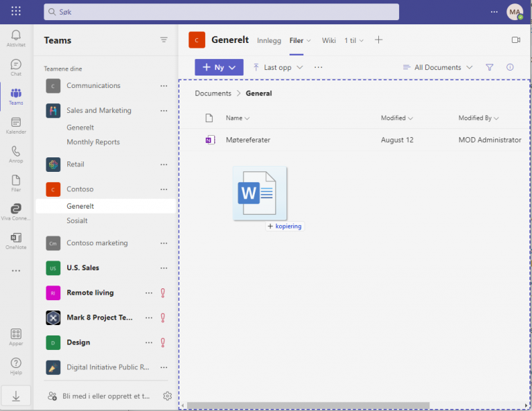Screen dimensions: 532x411
Task: Open the Aktivitet bell icon
Action: [16, 38]
